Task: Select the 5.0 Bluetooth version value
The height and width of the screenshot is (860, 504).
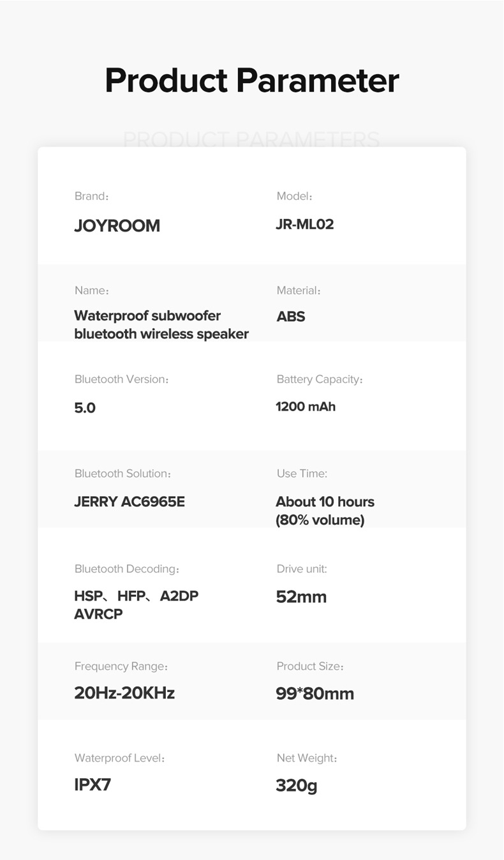Action: point(85,407)
